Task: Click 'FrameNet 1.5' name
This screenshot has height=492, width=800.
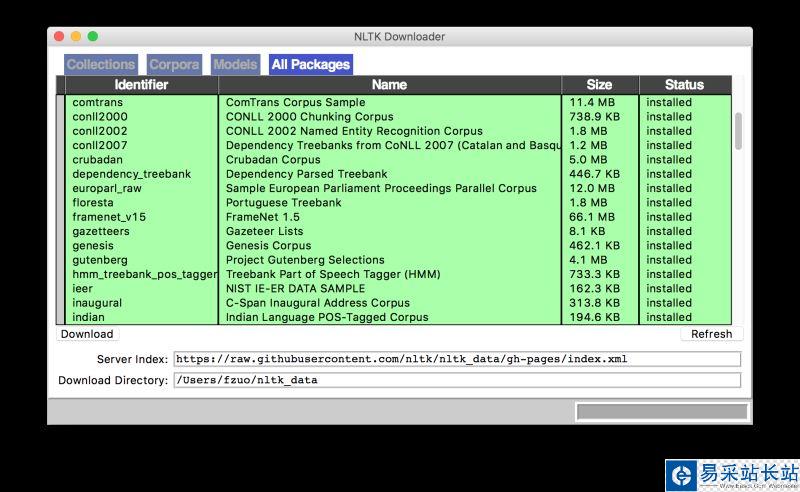Action: click(x=263, y=216)
